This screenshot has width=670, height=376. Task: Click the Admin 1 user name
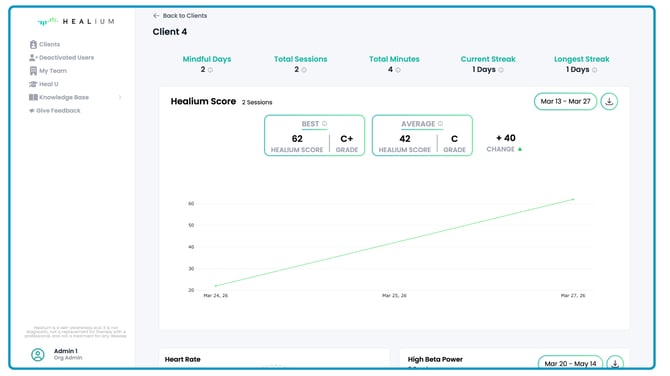[x=65, y=351]
